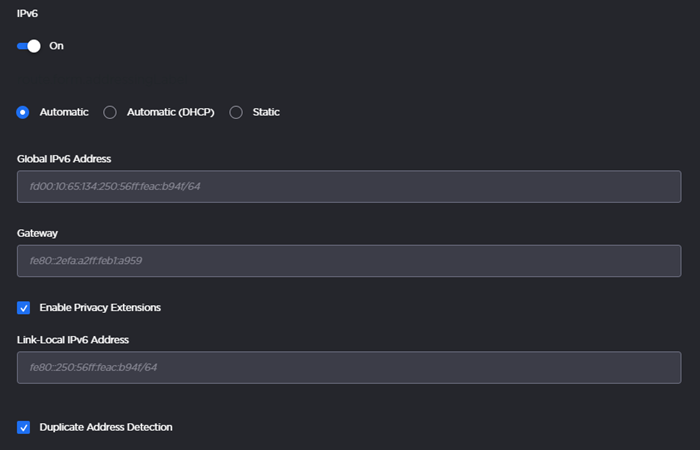Select the Automatic radio button
Image resolution: width=700 pixels, height=450 pixels.
point(23,112)
